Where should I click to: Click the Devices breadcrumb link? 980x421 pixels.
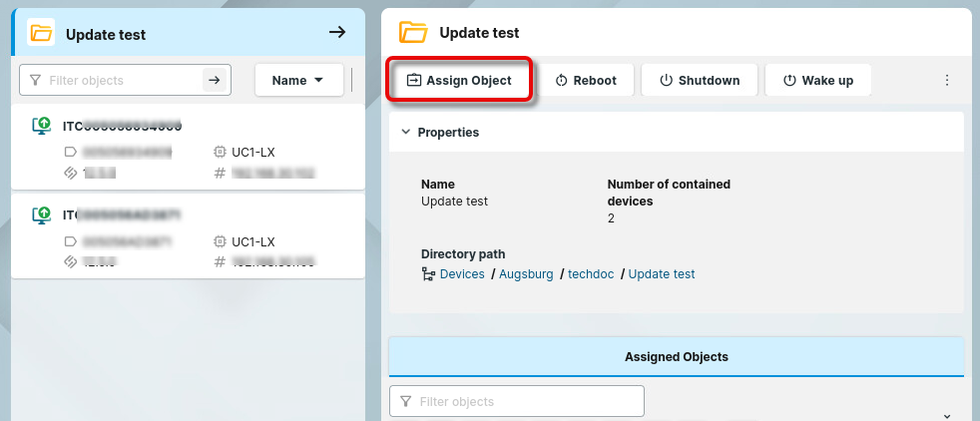[x=462, y=274]
